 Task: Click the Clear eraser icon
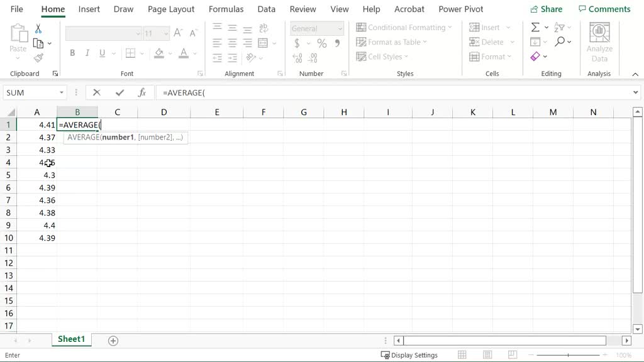(535, 56)
